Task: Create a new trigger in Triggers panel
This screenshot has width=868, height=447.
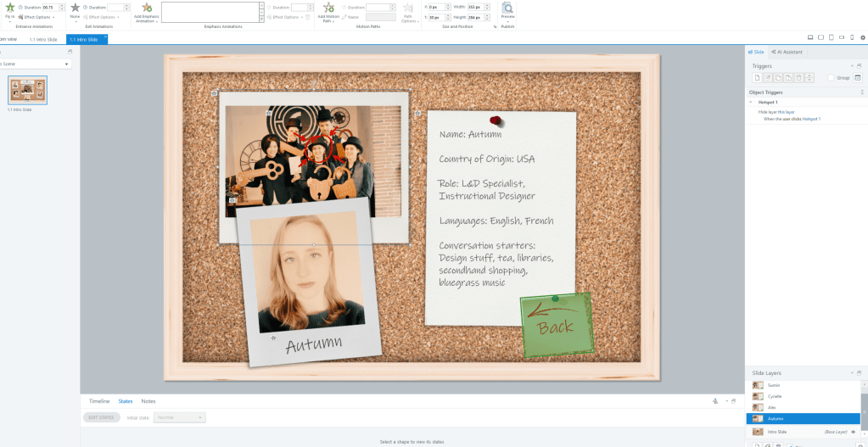Action: (757, 77)
